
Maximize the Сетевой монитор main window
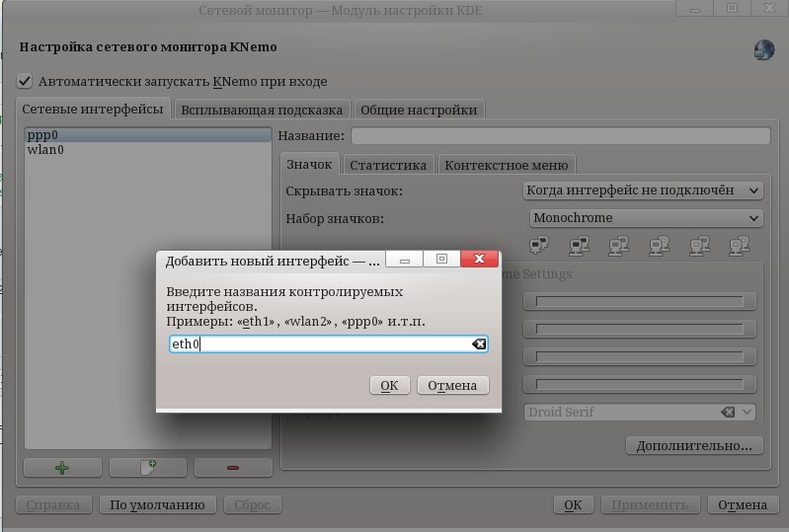[x=732, y=8]
